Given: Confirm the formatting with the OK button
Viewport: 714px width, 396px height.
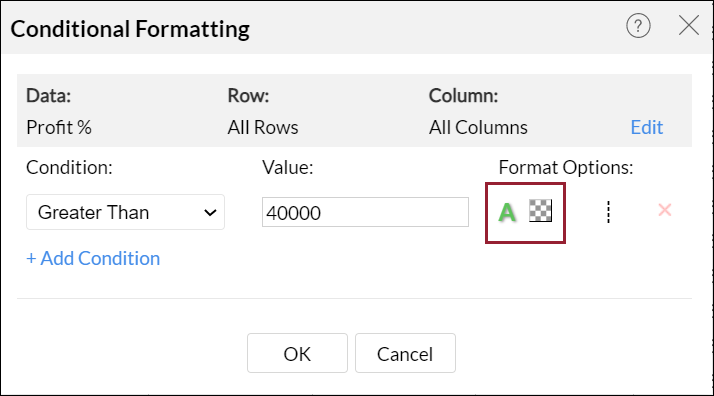Looking at the screenshot, I should [297, 353].
